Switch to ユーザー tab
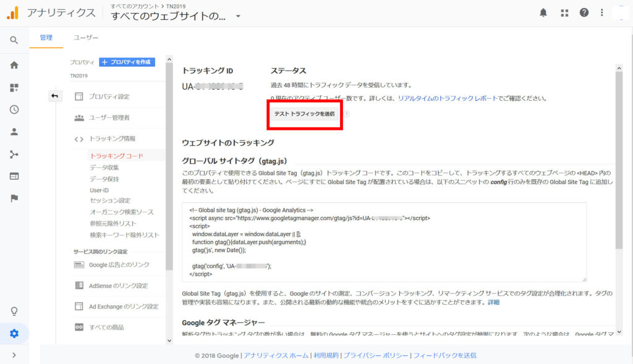 85,38
